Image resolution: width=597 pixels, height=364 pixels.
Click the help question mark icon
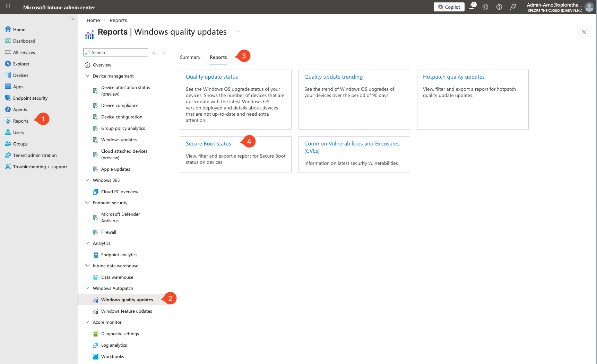[x=499, y=7]
